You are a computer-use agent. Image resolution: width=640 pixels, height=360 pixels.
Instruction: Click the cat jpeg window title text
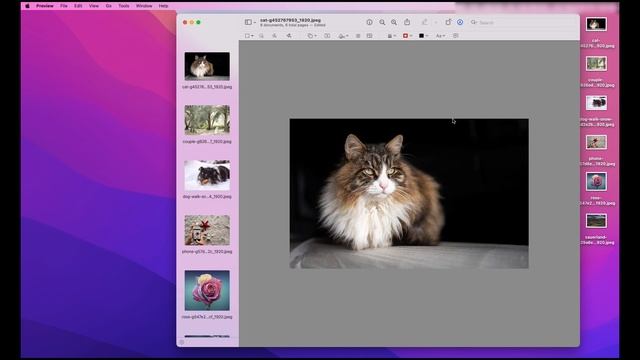click(290, 20)
